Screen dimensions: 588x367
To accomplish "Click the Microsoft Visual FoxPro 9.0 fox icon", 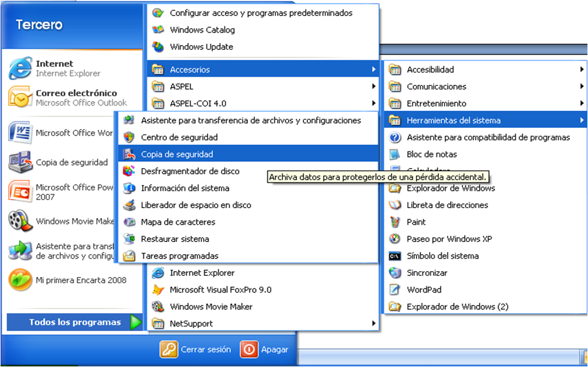I will (158, 290).
